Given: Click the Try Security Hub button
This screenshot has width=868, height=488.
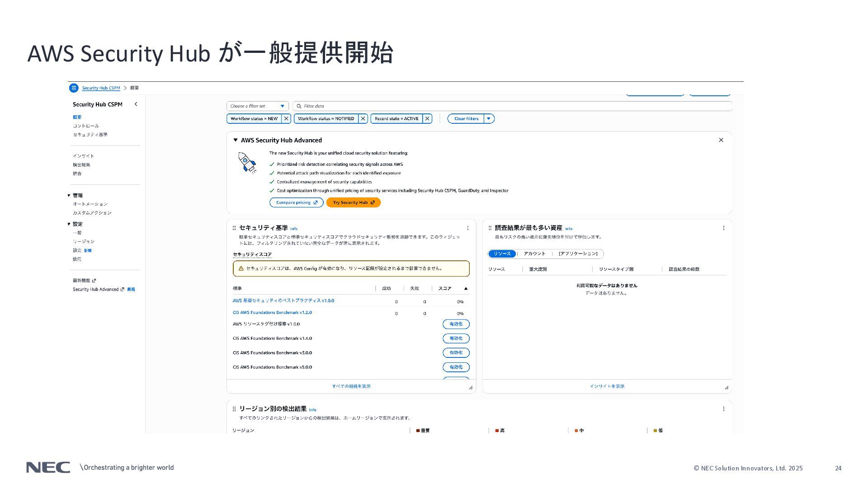Looking at the screenshot, I should click(x=353, y=202).
